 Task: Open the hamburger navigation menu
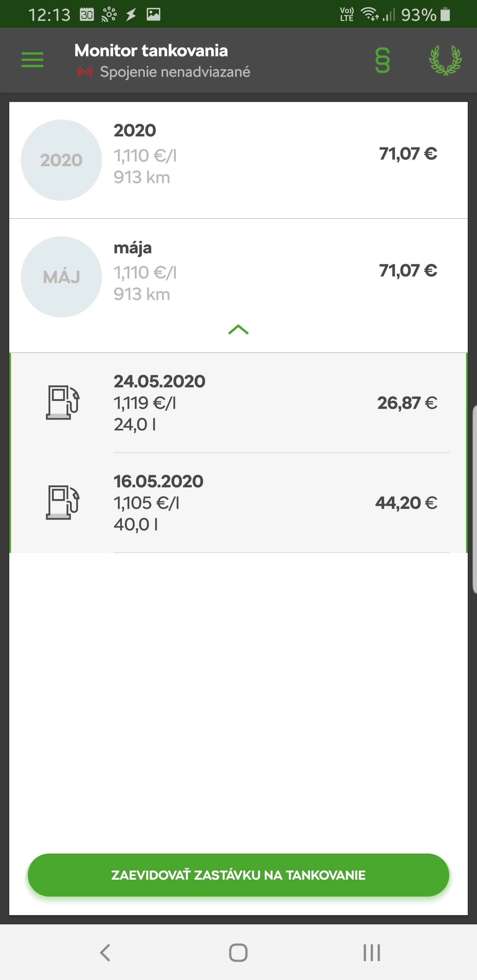click(x=32, y=60)
